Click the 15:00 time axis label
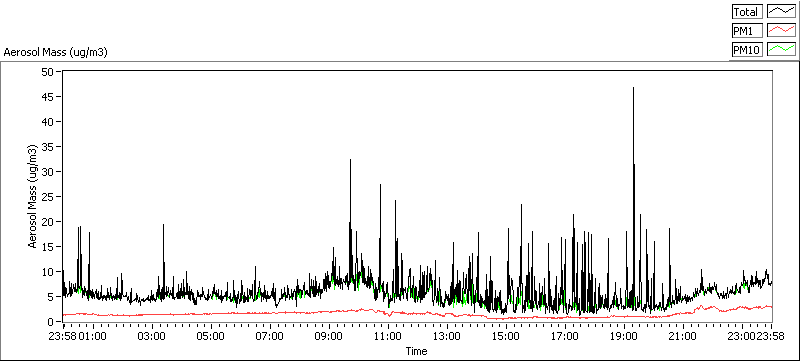The width and height of the screenshot is (800, 361). 506,337
